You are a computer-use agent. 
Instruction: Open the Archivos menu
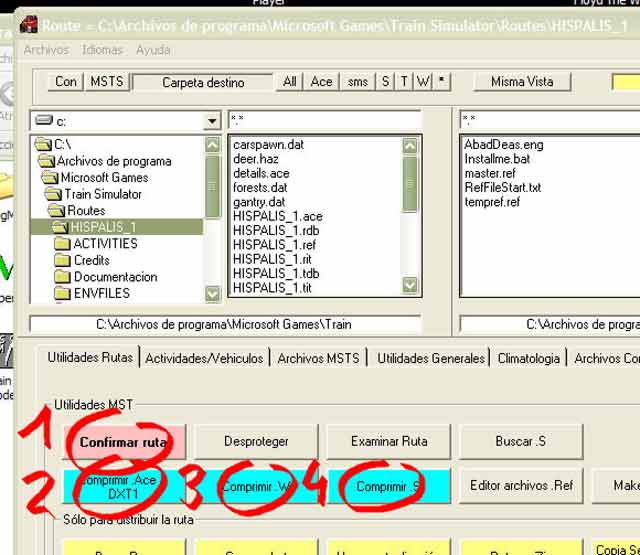tap(46, 50)
